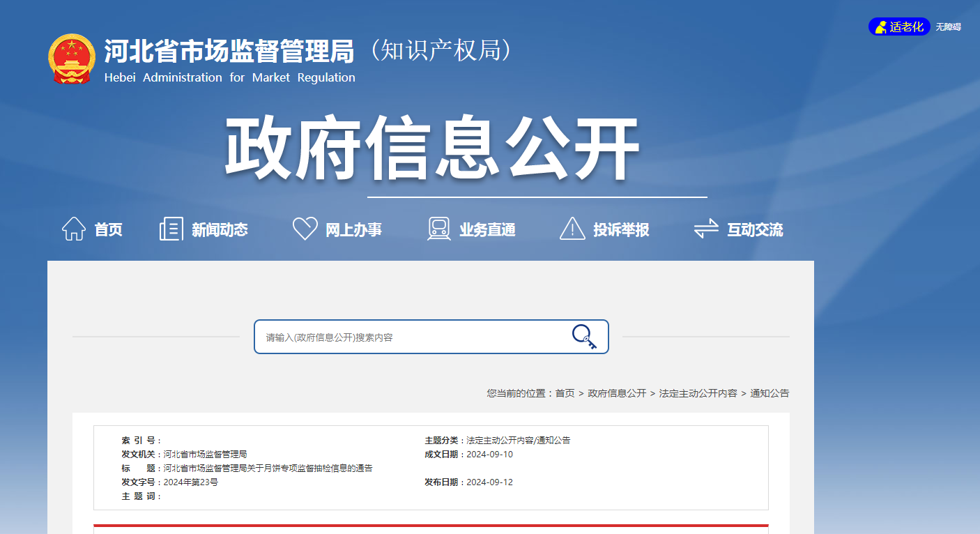Click the 主题词 label
The height and width of the screenshot is (534, 980).
[140, 496]
